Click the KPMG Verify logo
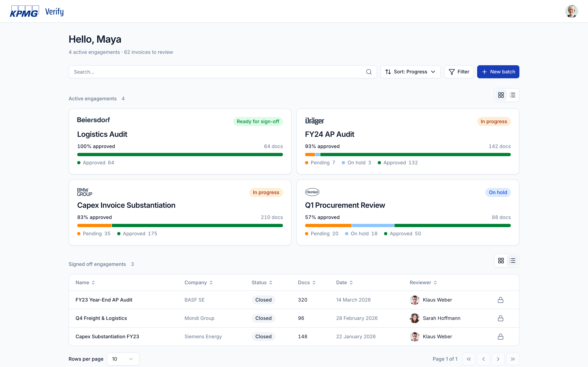Screen dimensions: 588x367 click(37, 11)
